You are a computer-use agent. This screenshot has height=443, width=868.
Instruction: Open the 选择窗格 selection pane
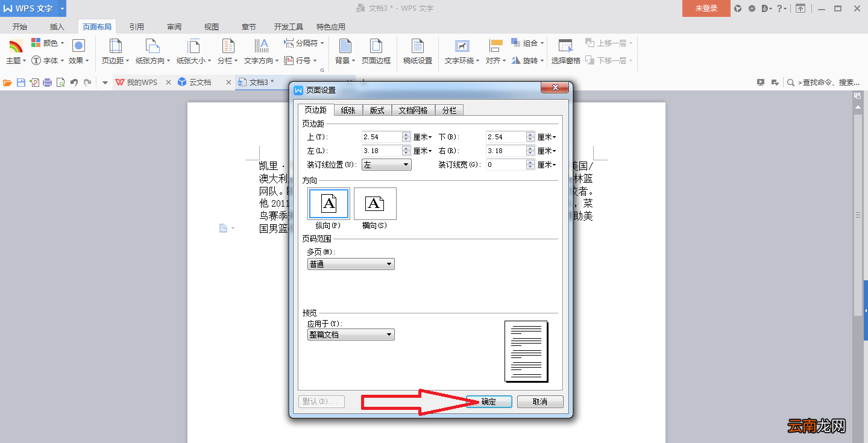point(565,51)
